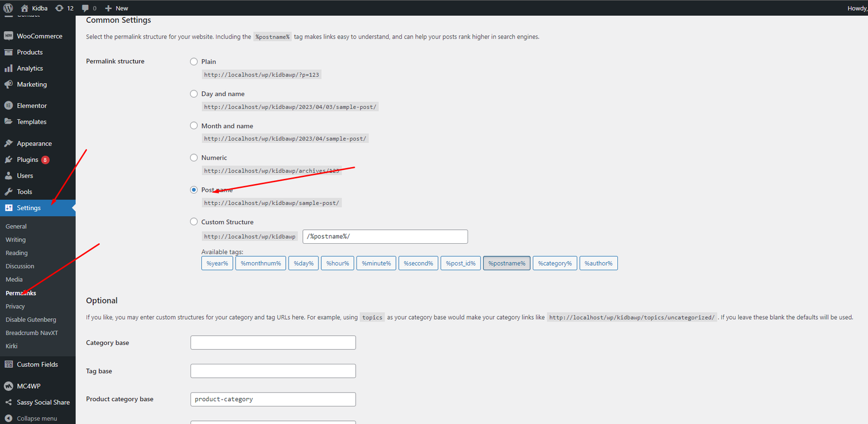Open the Kidba site menu
Screen dimensions: 868x424
[x=34, y=8]
